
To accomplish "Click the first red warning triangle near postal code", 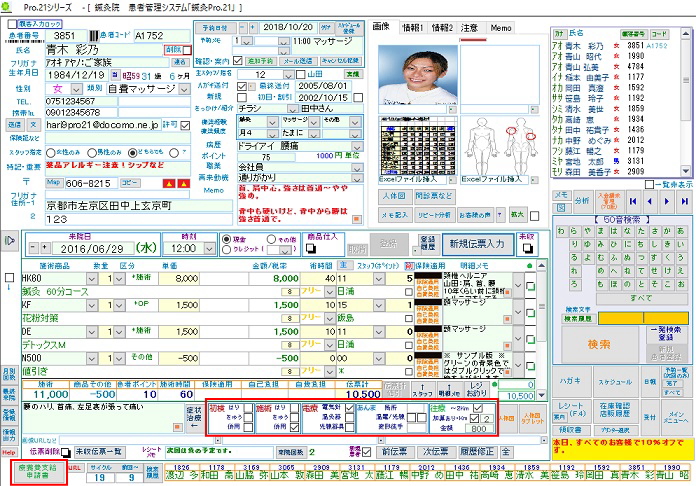I will (169, 183).
